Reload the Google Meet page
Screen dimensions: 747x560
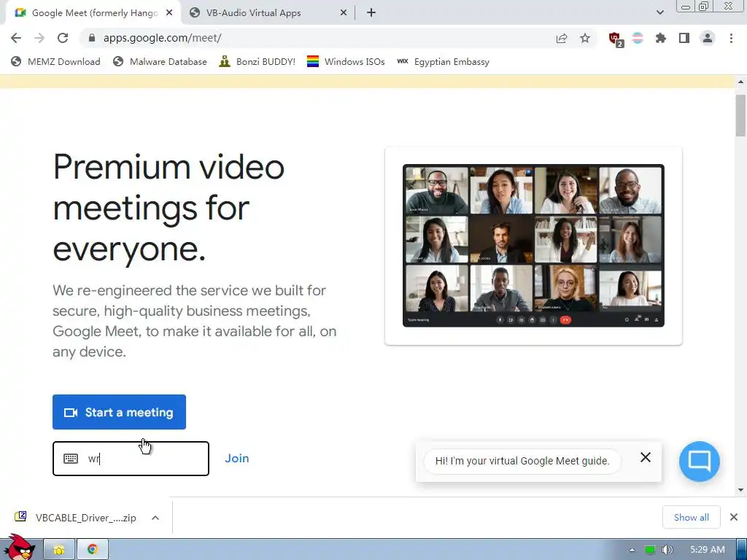(63, 38)
